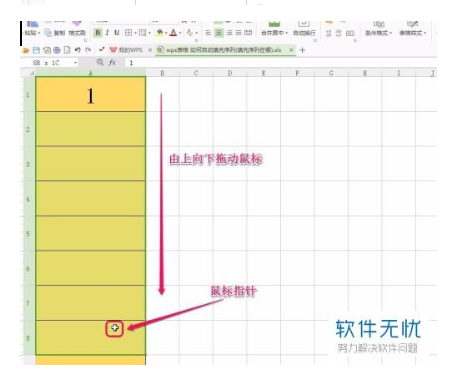Click the Redo arrow
Viewport: 461px width, 375px height.
(x=88, y=50)
